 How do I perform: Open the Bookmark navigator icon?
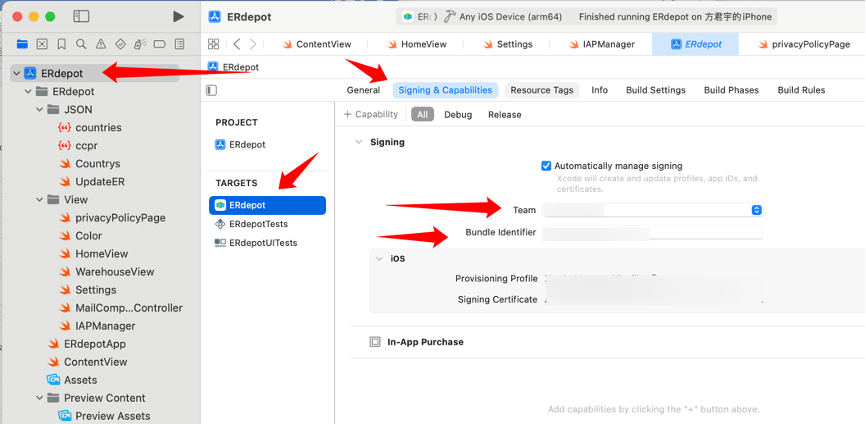point(62,44)
